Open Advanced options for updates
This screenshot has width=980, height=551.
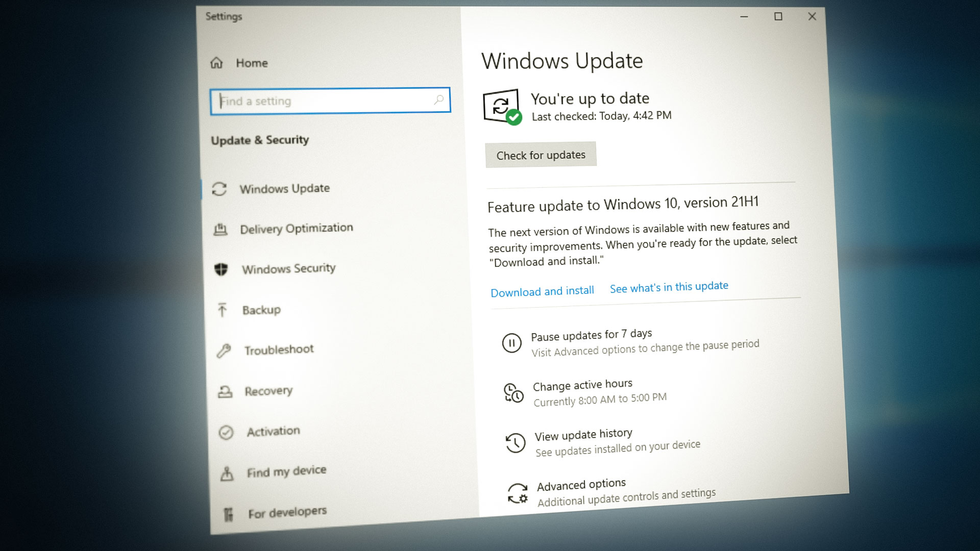[x=581, y=484]
